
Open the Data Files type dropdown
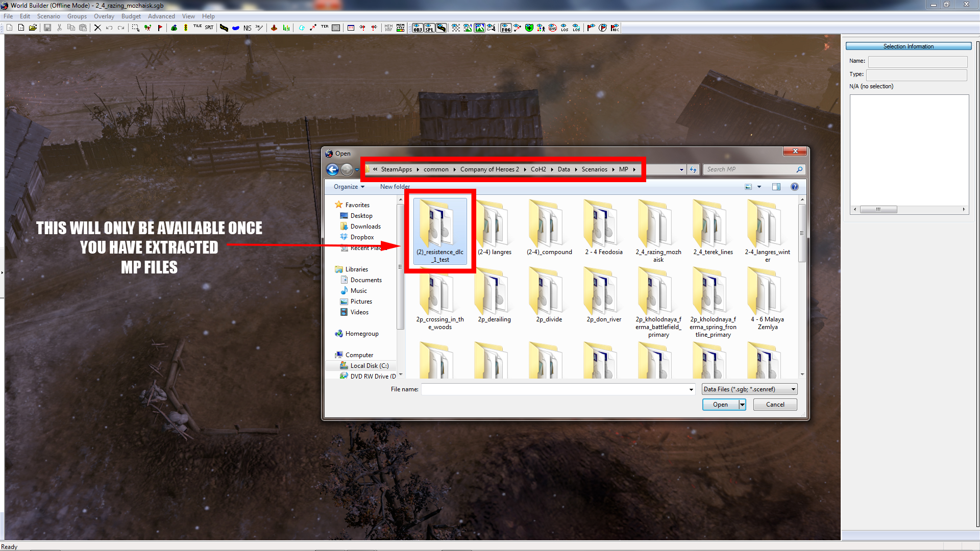tap(749, 389)
